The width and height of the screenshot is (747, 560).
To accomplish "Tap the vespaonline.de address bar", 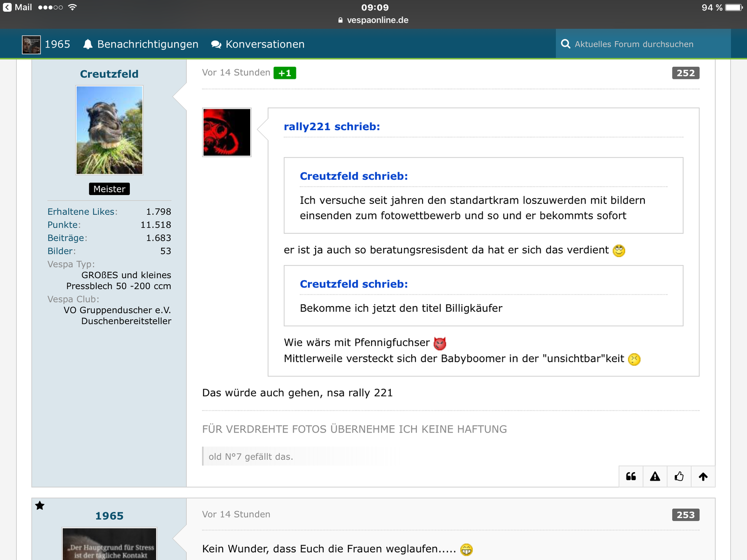I will tap(373, 20).
